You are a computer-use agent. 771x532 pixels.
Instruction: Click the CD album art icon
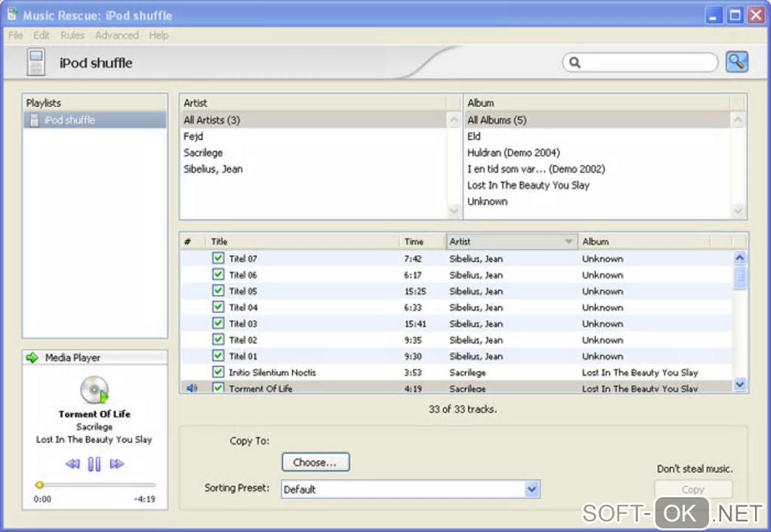[x=94, y=390]
